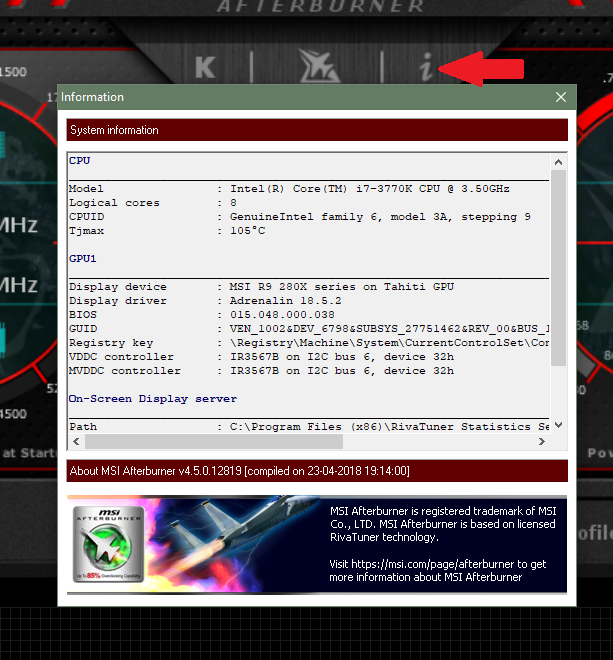Click the 'GPU1' section heading

(83, 259)
